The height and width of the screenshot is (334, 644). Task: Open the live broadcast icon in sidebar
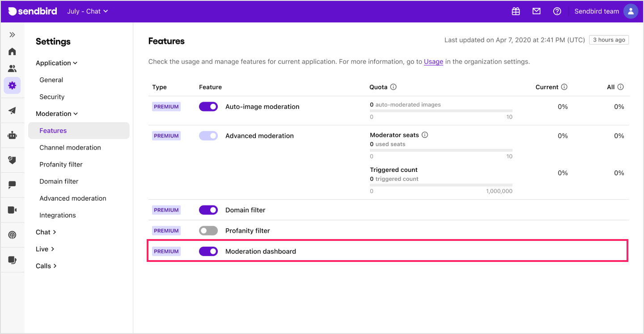coord(12,235)
